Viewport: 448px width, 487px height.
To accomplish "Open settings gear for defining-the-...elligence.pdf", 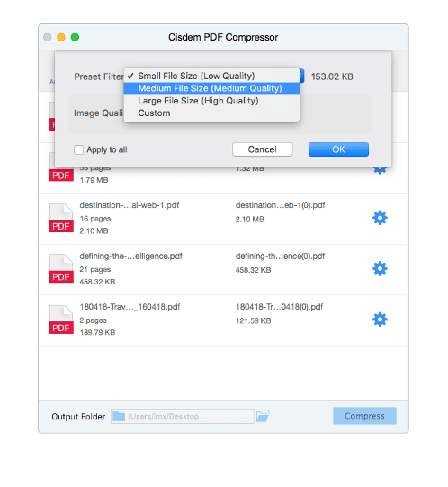I will coord(380,268).
